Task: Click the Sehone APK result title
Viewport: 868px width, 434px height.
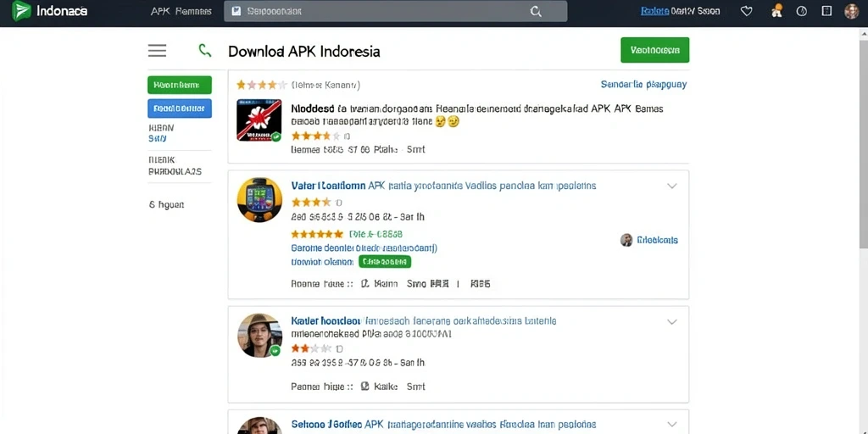Action: tap(443, 424)
